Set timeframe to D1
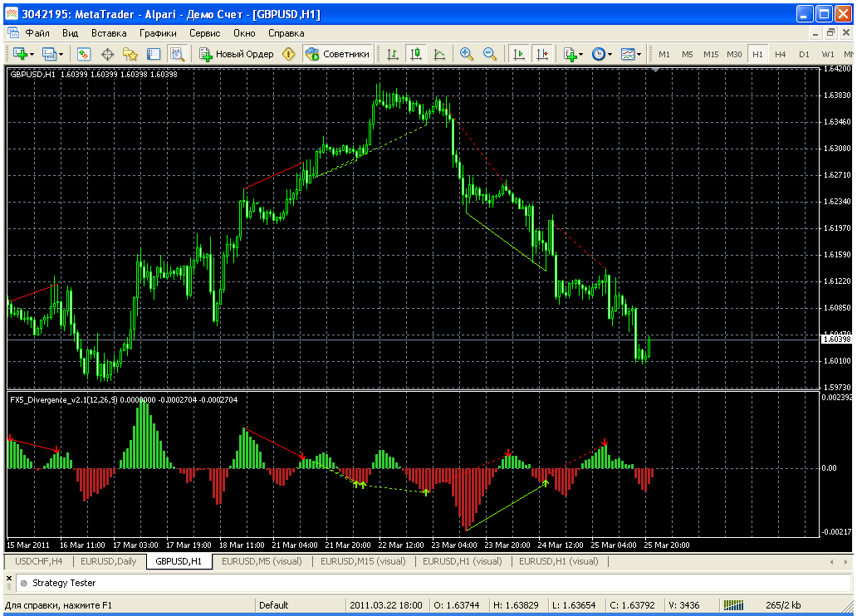Screen dimensions: 857x616 804,54
